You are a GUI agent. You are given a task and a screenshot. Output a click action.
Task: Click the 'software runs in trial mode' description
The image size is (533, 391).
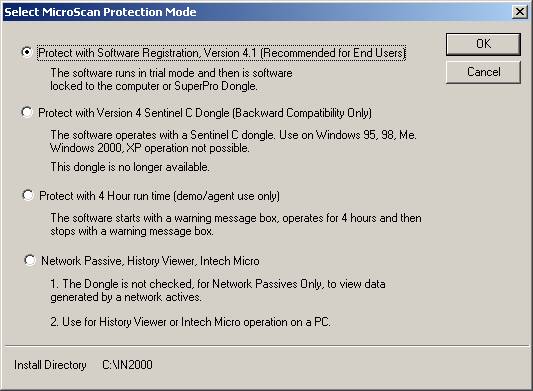coord(171,80)
